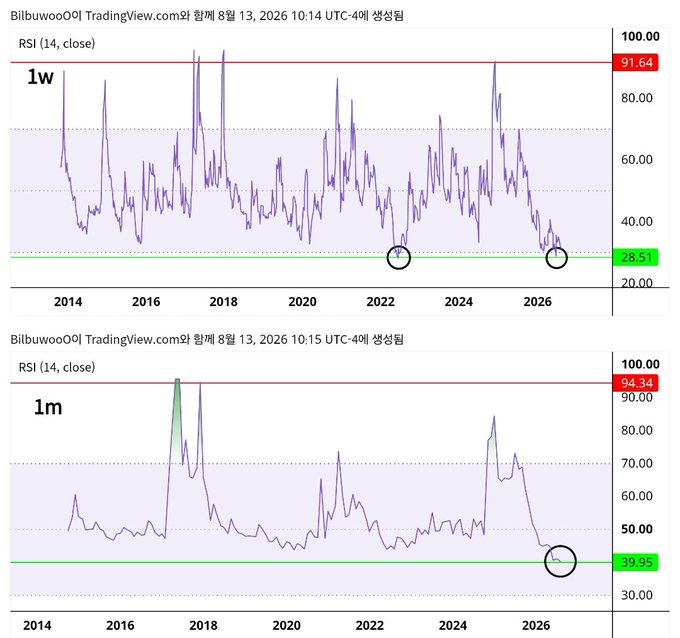The image size is (680, 638).
Task: Click 2018 on the weekly chart time axis
Action: coord(223,302)
